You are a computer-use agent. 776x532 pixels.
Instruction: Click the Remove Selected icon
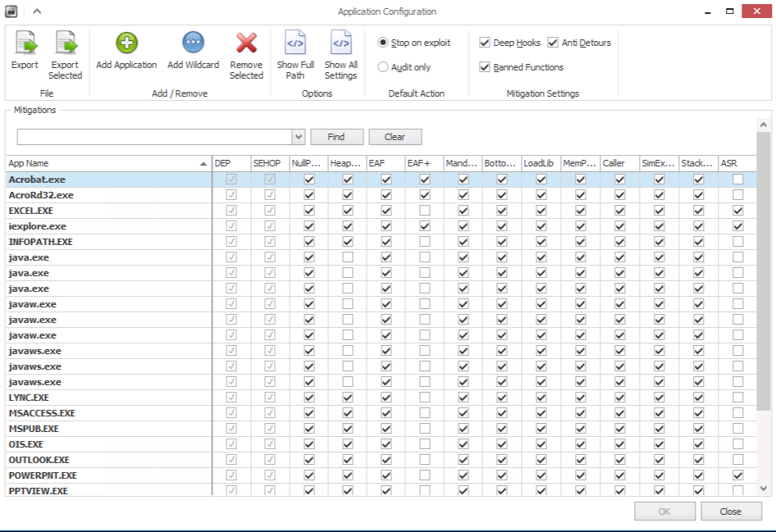[246, 43]
